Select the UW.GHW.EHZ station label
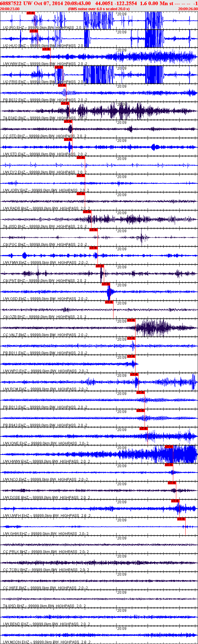 click(x=46, y=534)
